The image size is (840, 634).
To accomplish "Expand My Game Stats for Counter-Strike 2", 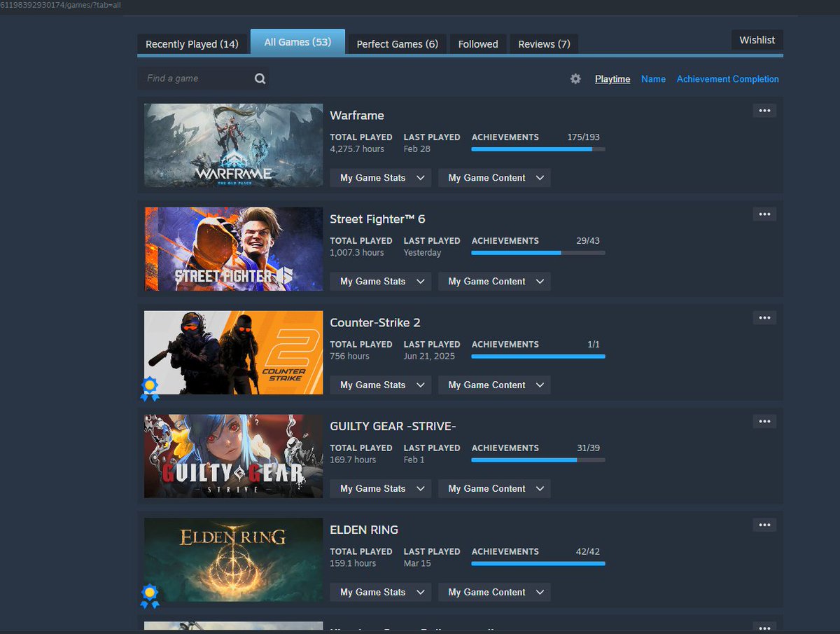I will click(x=382, y=385).
